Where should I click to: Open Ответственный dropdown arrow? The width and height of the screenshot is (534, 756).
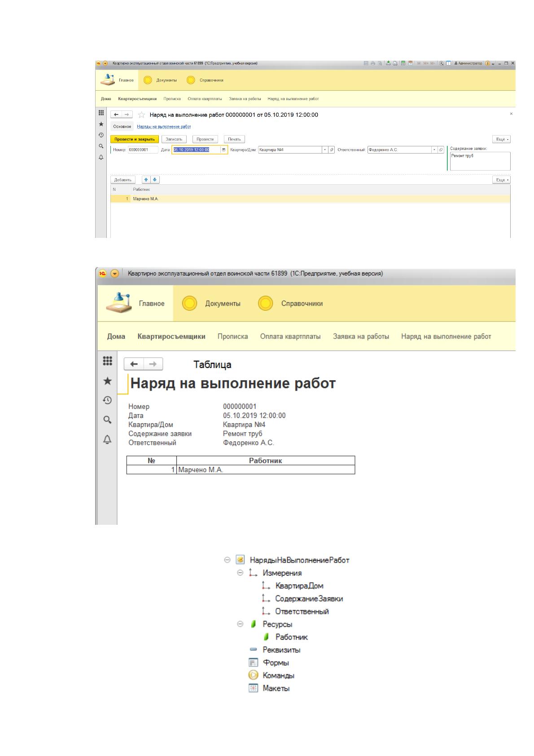coord(434,150)
